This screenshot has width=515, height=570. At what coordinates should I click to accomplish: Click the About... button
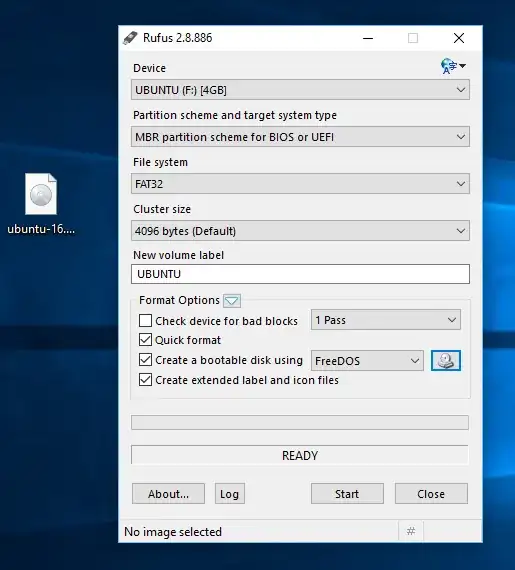click(x=168, y=494)
